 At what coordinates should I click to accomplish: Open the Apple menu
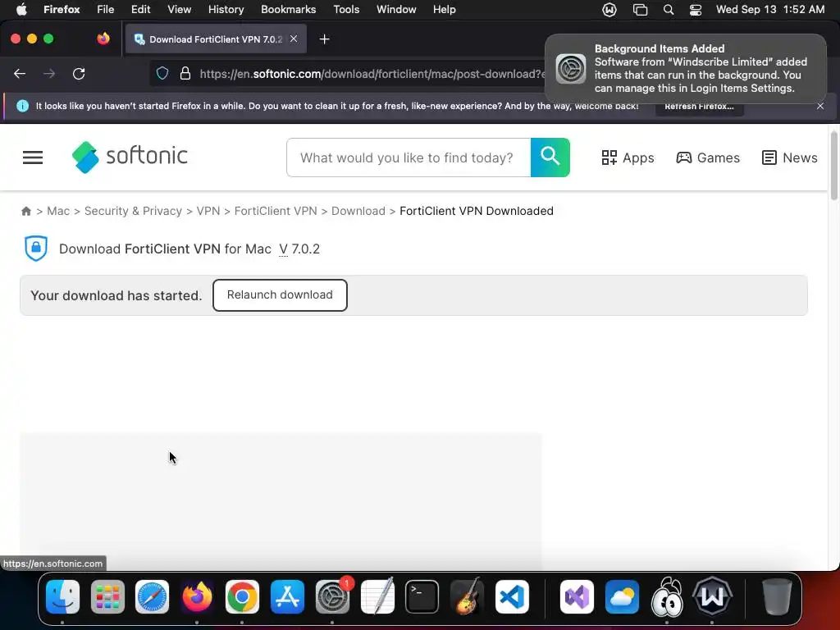click(x=21, y=10)
